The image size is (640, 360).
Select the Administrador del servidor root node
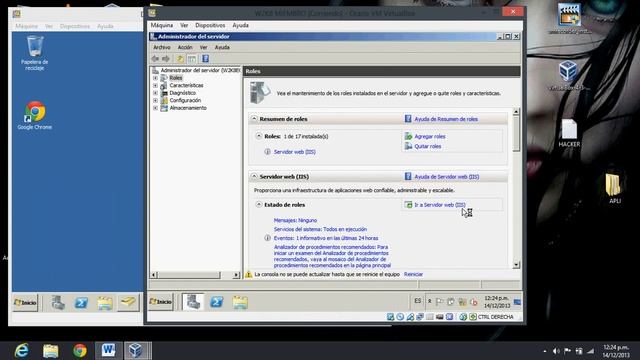pos(200,70)
